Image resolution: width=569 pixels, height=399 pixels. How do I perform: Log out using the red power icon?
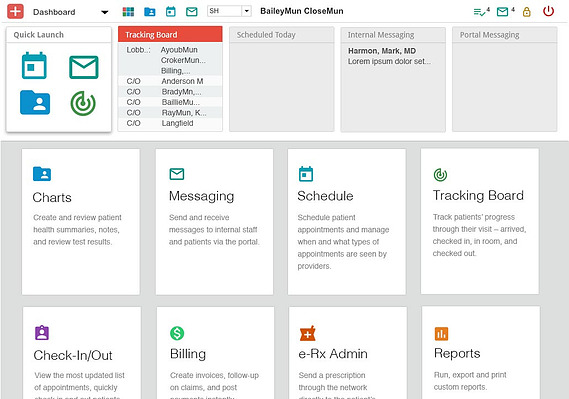(x=548, y=11)
